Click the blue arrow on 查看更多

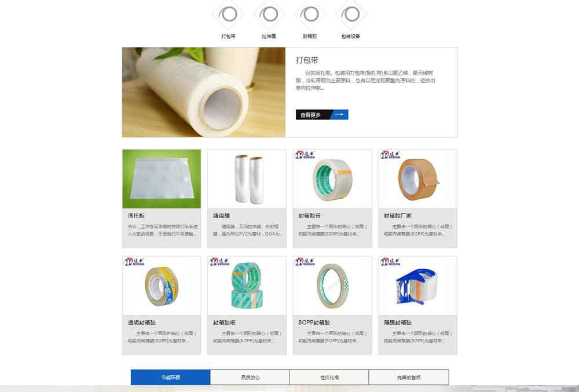[x=339, y=115]
